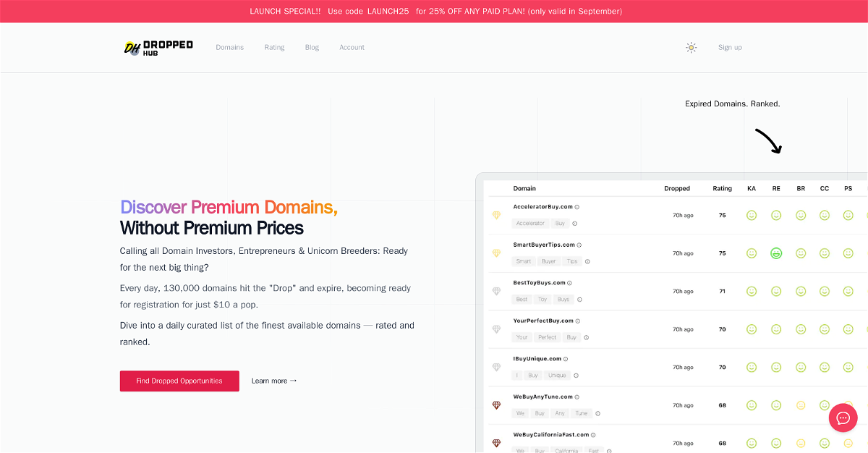Select the Perfect keyword tag
This screenshot has width=868, height=453.
[x=548, y=337]
